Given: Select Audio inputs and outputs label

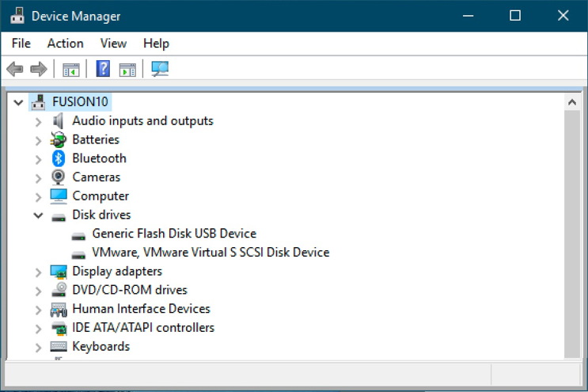Looking at the screenshot, I should (x=143, y=121).
